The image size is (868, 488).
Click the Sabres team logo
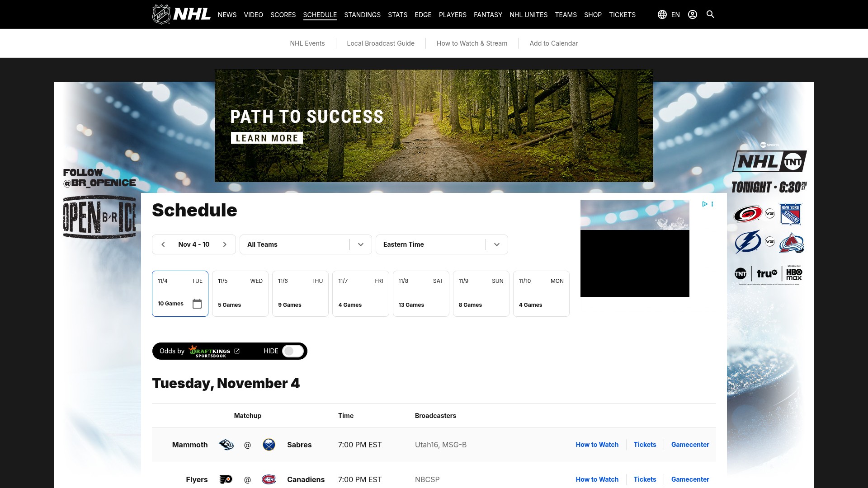coord(269,445)
